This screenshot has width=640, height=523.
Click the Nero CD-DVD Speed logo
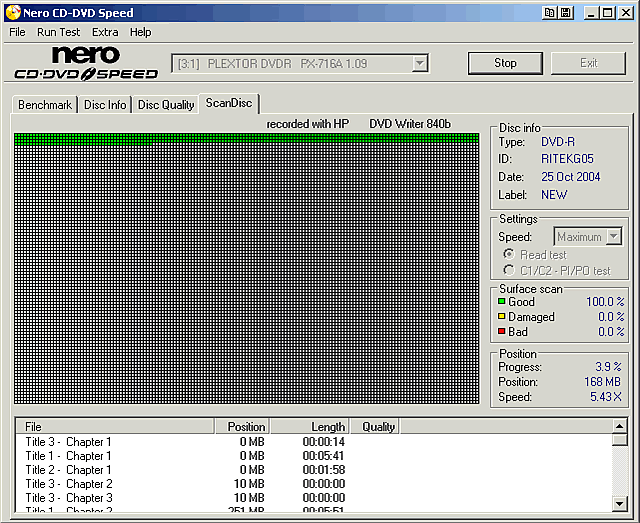coord(86,63)
